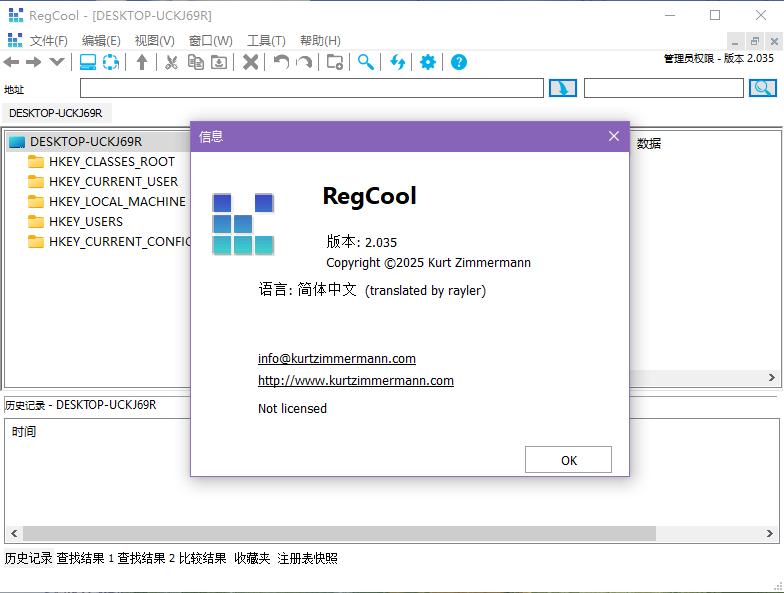Click the info@kurtzimmermann.com email link
Viewport: 784px width, 593px height.
coord(337,359)
